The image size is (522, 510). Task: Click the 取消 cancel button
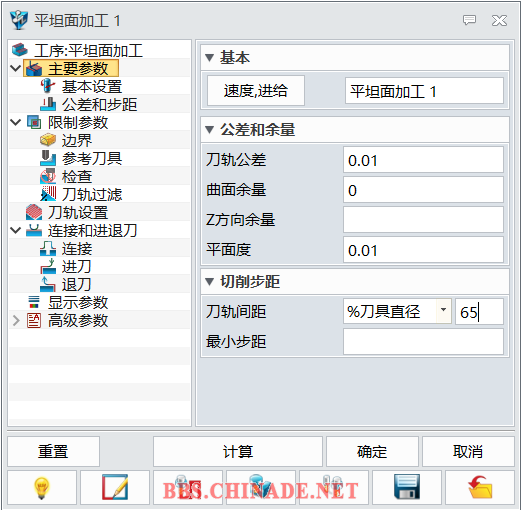tap(468, 451)
